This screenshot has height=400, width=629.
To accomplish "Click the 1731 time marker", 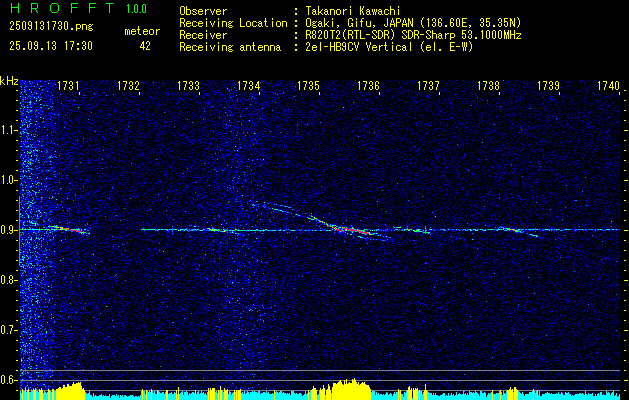I will pos(68,86).
